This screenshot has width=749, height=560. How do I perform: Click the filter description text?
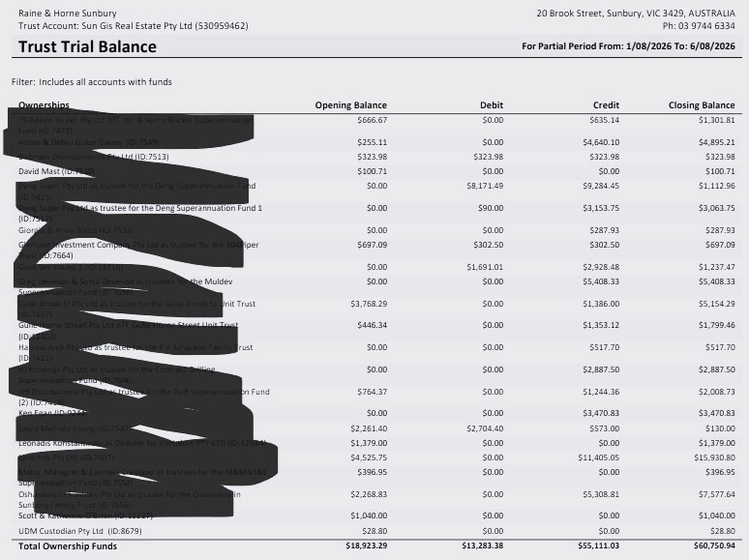click(92, 82)
